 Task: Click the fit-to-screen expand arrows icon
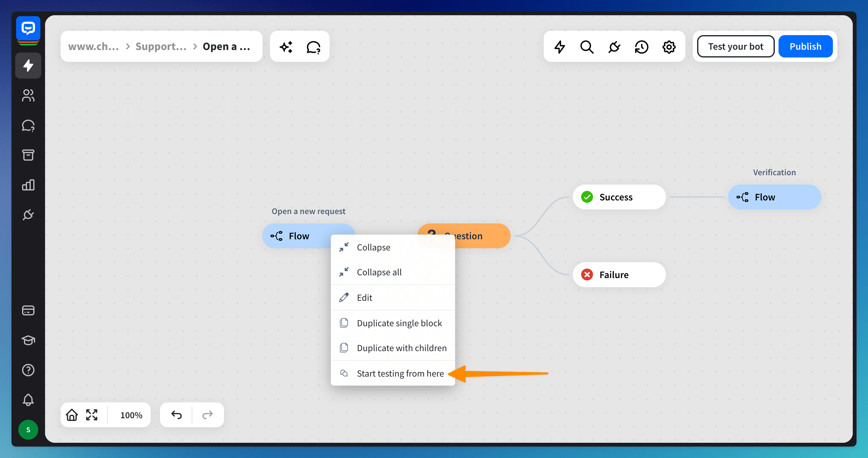[x=92, y=415]
